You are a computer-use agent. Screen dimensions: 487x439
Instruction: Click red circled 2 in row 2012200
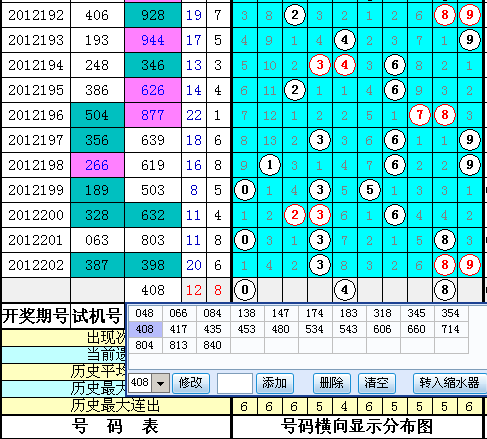pyautogui.click(x=295, y=215)
